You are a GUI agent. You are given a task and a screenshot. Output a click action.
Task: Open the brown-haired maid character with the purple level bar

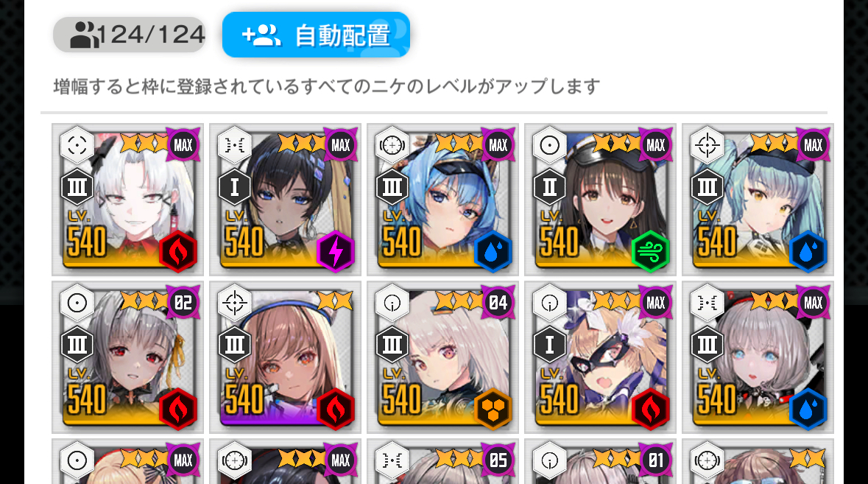coord(286,357)
